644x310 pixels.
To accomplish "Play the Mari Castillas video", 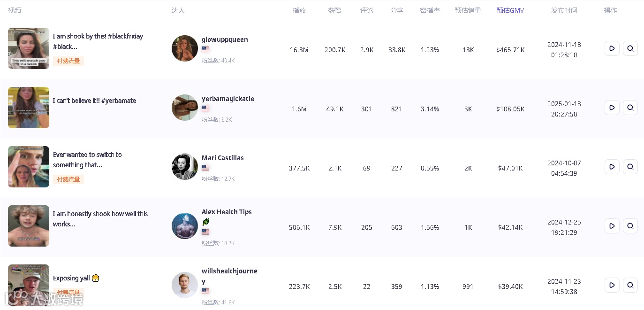I will pos(612,167).
